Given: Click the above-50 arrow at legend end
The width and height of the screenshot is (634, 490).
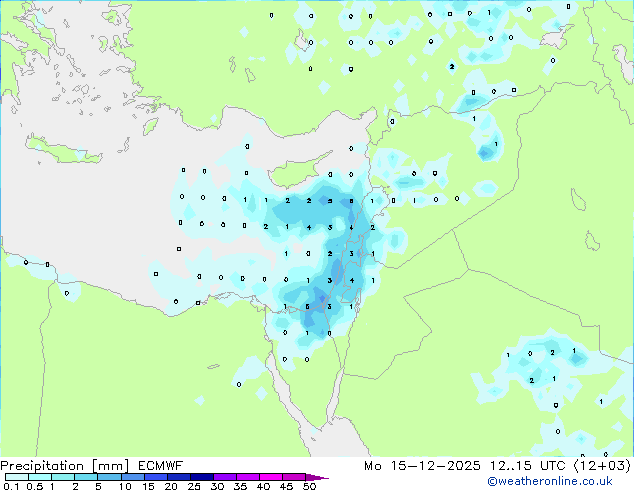Looking at the screenshot, I should [x=317, y=477].
